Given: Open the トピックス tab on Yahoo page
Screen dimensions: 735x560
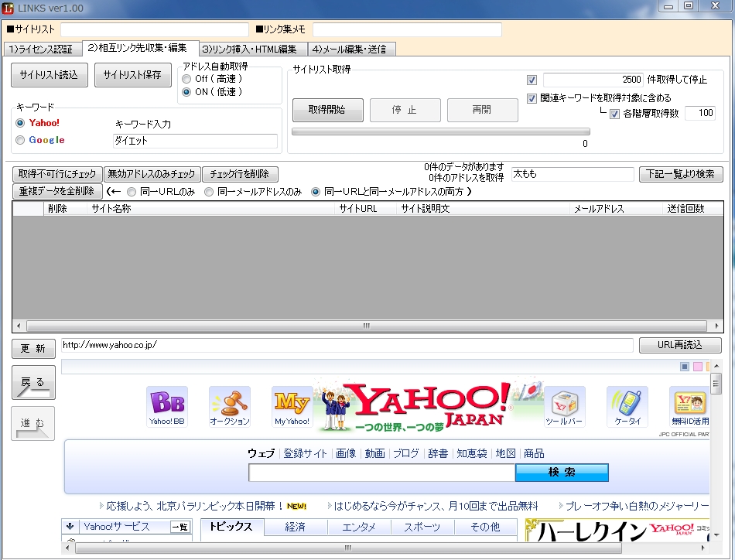Looking at the screenshot, I should point(231,527).
